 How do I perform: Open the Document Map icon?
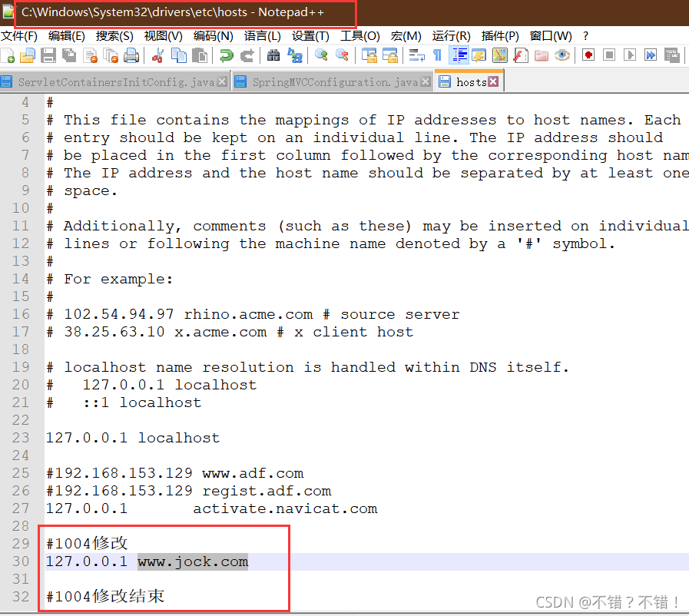click(x=500, y=56)
